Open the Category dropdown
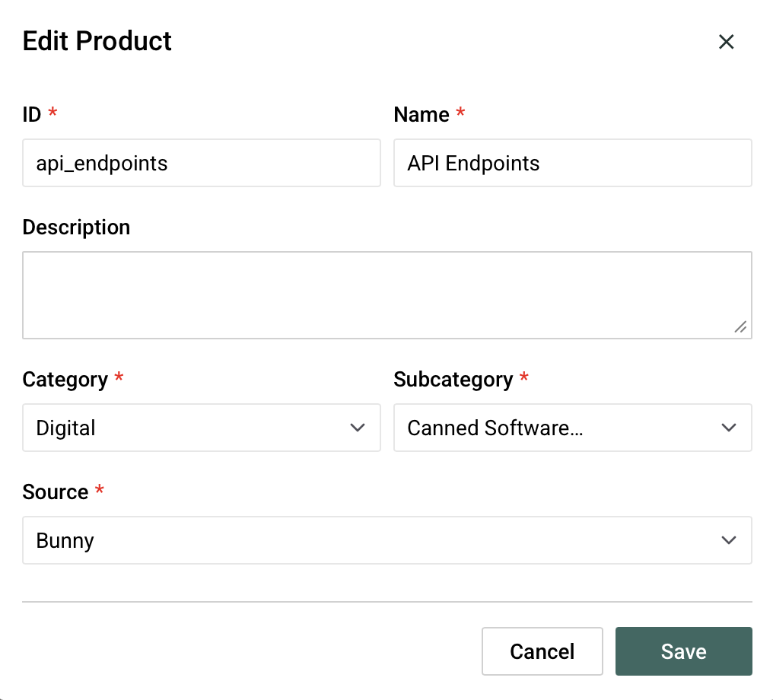The width and height of the screenshot is (773, 700). click(201, 428)
